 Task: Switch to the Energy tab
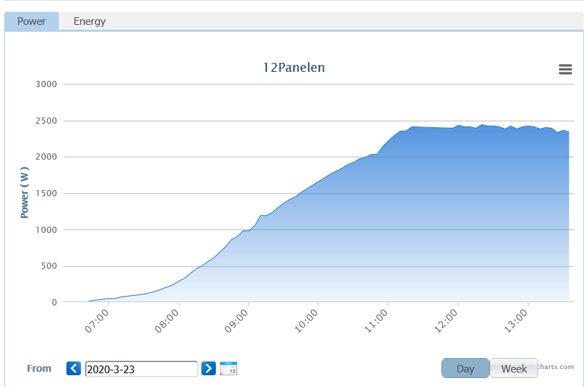[89, 21]
